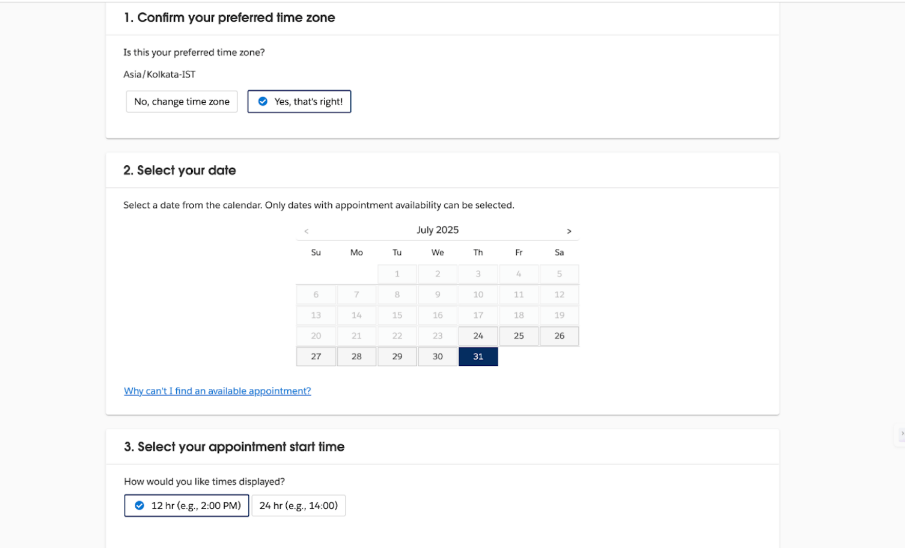This screenshot has width=905, height=554.
Task: Click the widget handle at right edge
Action: point(901,435)
